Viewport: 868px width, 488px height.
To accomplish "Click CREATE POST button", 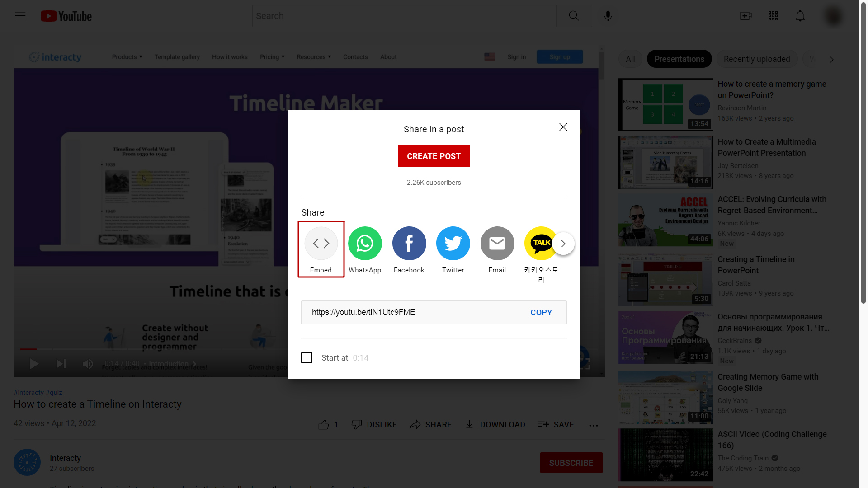I will (434, 155).
